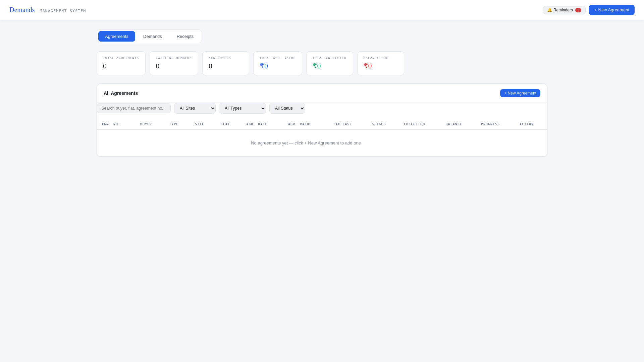
Task: Click the No agreements yet message
Action: click(306, 143)
